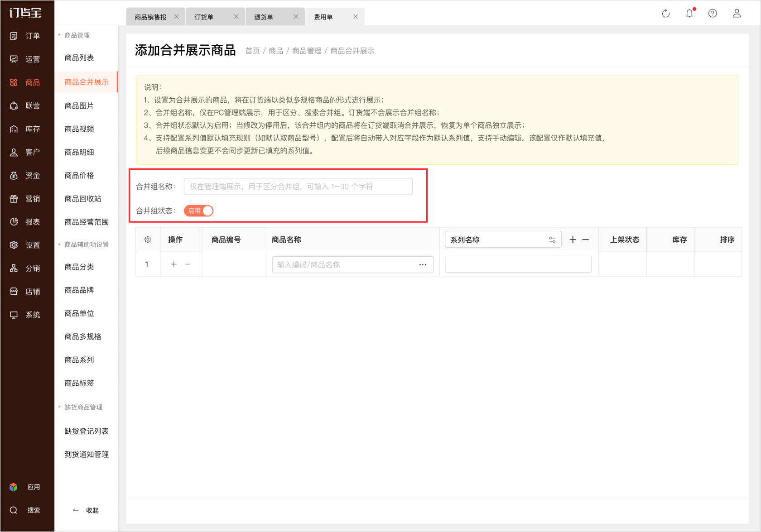Close the 费用单 tab
Image resolution: width=761 pixels, height=532 pixels.
tap(356, 17)
